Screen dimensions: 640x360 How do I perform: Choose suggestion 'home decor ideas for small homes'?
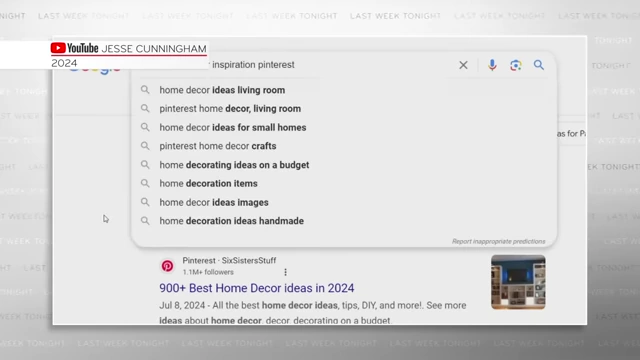point(233,127)
